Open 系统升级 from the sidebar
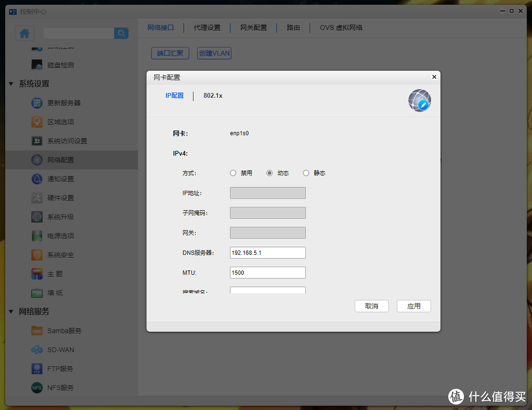The width and height of the screenshot is (532, 410). [x=36, y=217]
